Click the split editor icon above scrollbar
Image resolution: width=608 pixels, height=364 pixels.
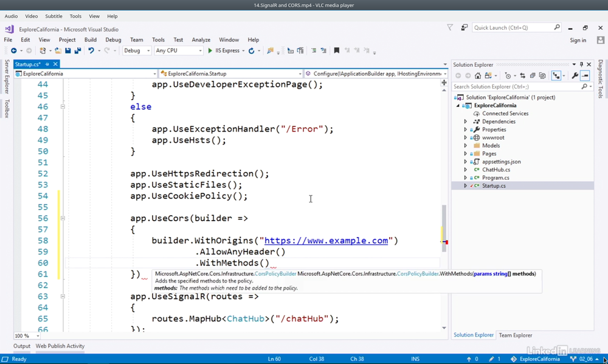pos(444,83)
